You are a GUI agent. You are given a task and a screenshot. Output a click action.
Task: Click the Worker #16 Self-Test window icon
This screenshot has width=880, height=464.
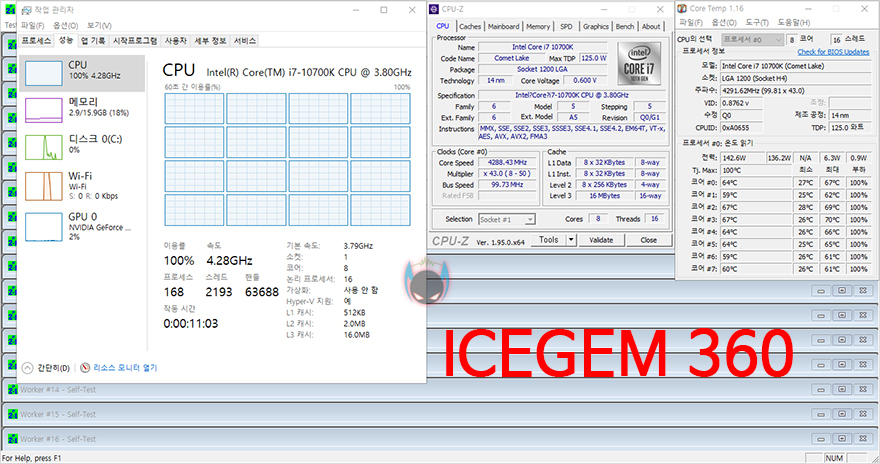click(13, 439)
